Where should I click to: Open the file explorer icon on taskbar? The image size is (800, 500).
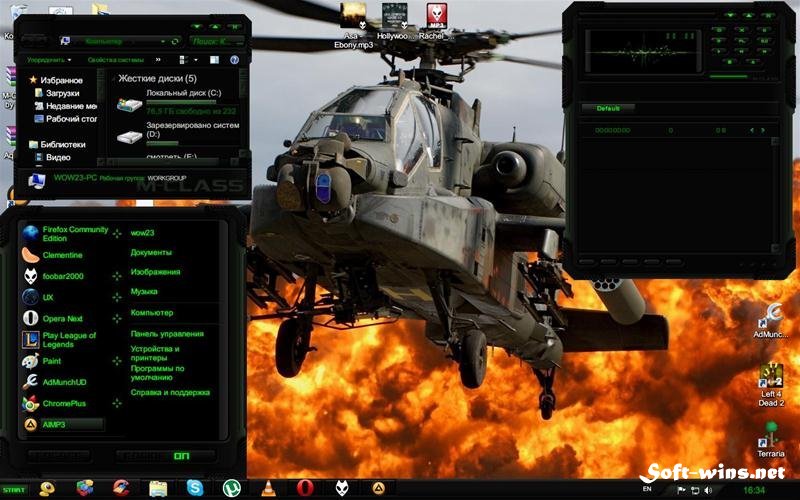coord(158,488)
